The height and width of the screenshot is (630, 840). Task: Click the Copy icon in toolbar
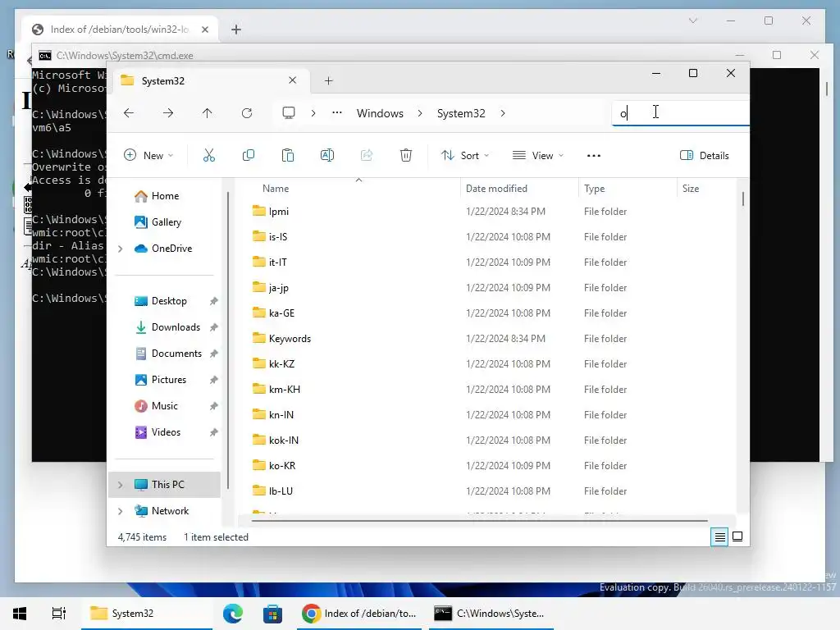click(x=248, y=155)
